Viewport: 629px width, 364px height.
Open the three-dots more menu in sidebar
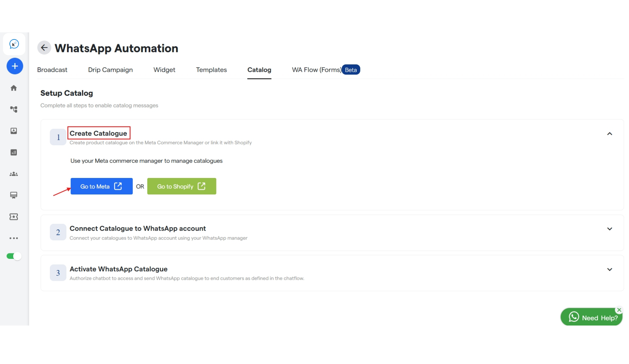tap(14, 238)
